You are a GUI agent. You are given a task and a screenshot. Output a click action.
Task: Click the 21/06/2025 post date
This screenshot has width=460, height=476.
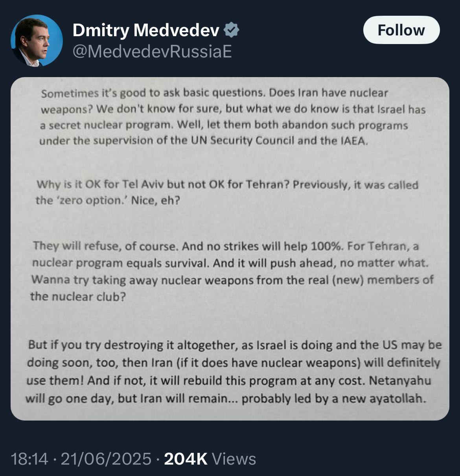[106, 459]
